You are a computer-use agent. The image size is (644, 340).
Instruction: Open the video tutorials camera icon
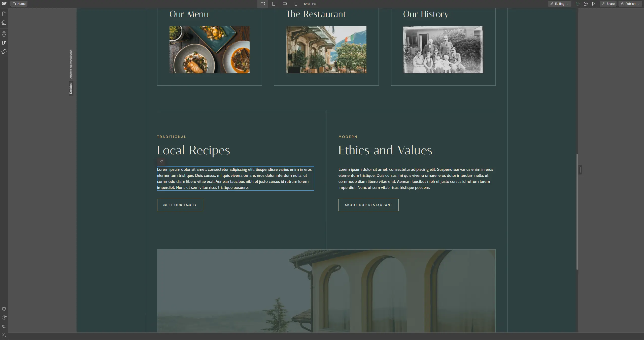pos(4,335)
